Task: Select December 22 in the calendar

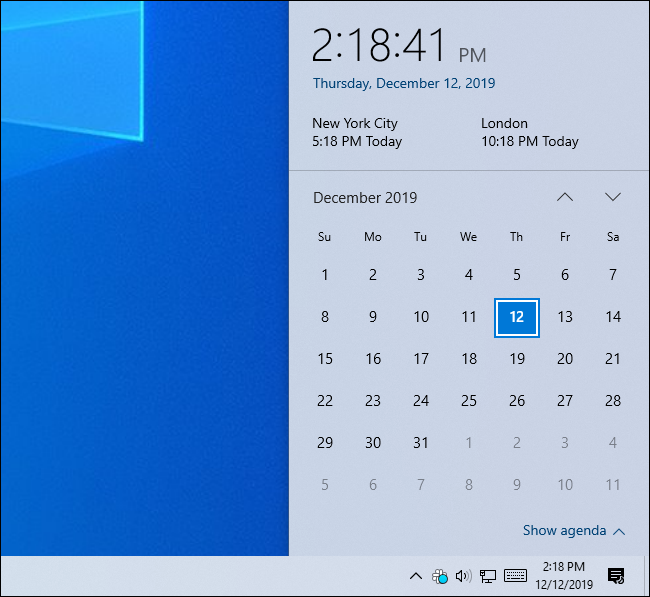Action: [325, 401]
